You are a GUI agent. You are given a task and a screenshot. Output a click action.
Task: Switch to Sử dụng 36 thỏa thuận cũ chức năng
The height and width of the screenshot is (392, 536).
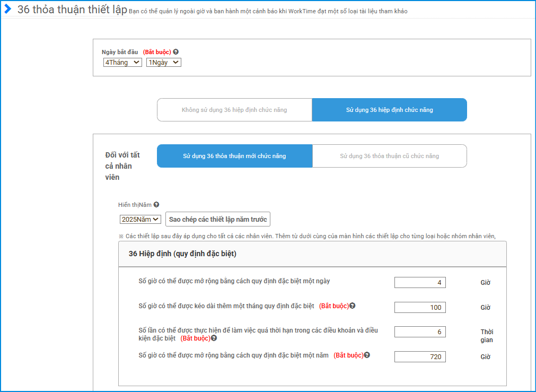click(x=389, y=156)
